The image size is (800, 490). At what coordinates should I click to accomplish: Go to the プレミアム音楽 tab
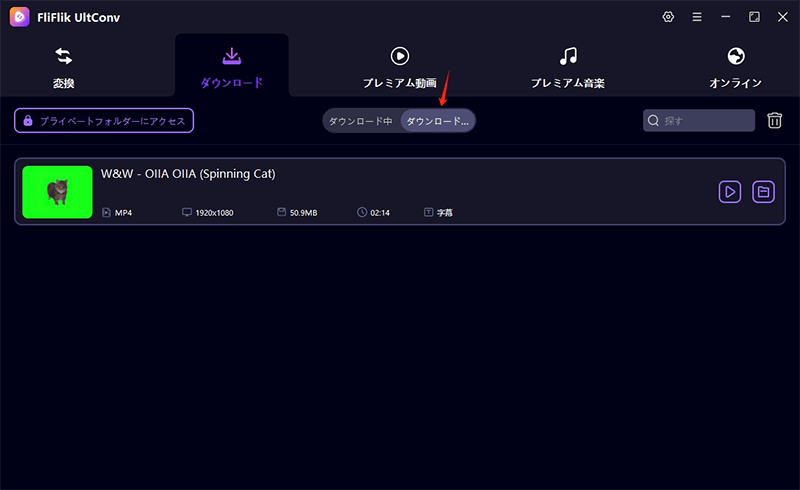point(567,66)
